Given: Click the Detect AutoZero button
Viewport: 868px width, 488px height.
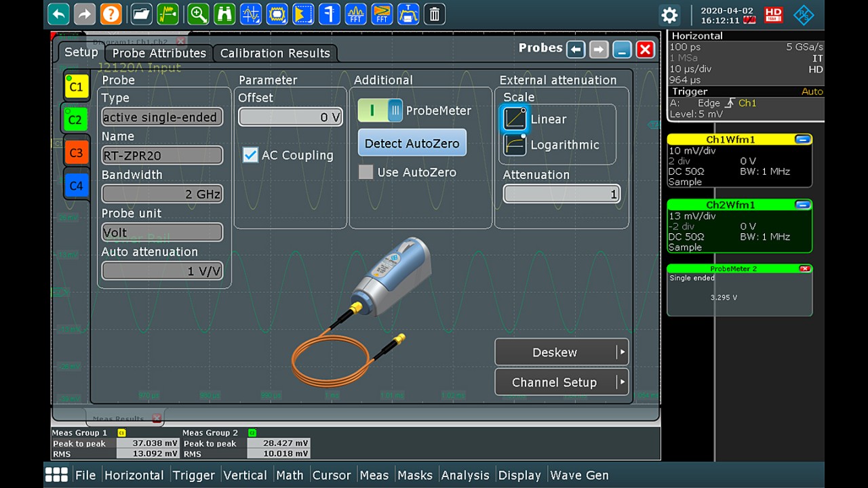Looking at the screenshot, I should (x=412, y=143).
